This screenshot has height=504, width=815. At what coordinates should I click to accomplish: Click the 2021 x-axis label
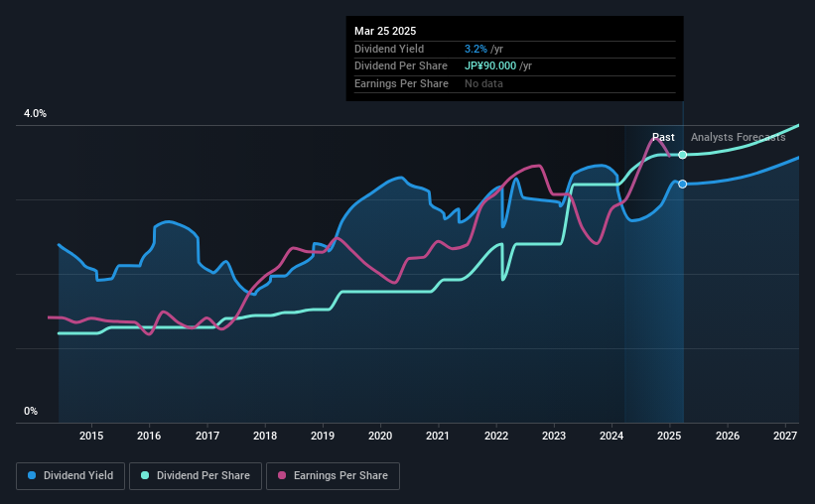438,436
